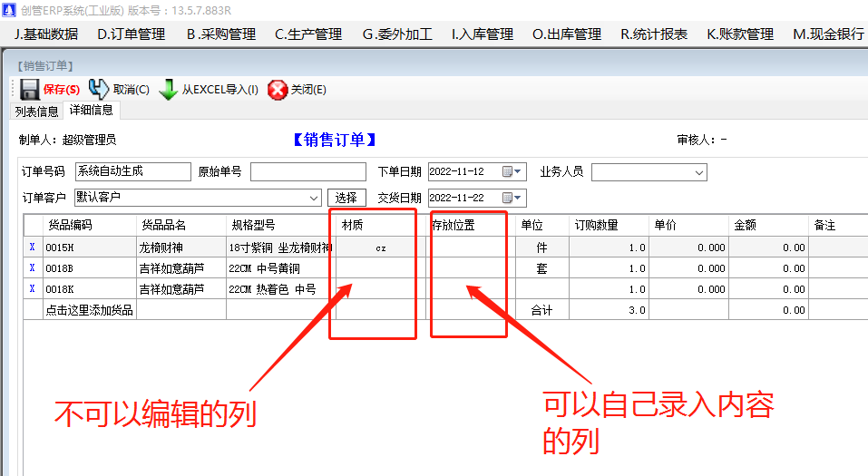Viewport: 868px width, 476px height.
Task: Click the 规格型号 column header
Action: (x=281, y=225)
